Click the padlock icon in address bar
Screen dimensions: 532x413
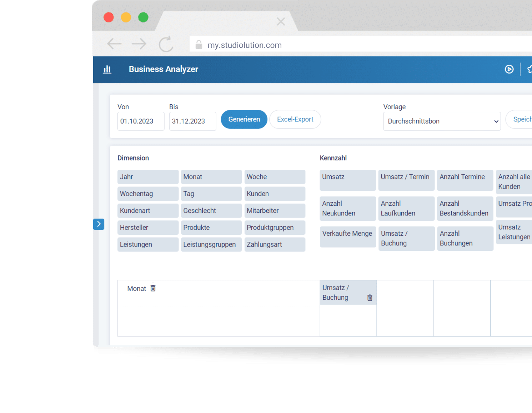pyautogui.click(x=199, y=45)
